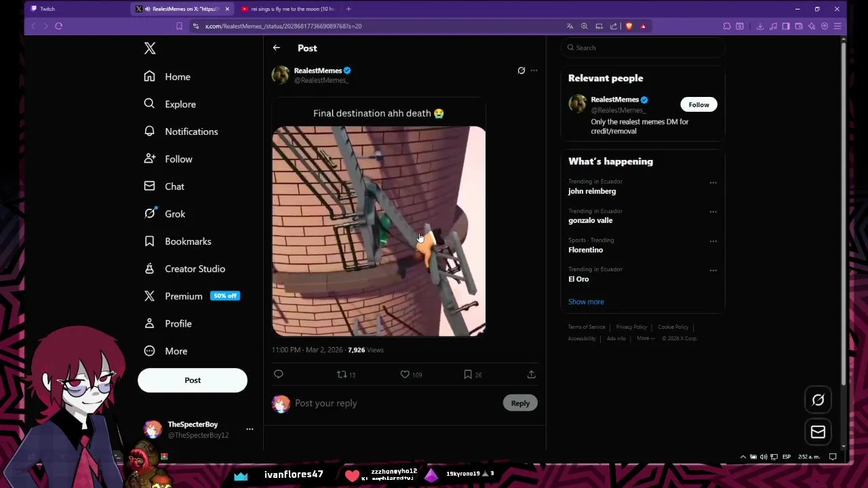This screenshot has height=488, width=868.
Task: Close the RealestMemes on X tab
Action: (227, 9)
